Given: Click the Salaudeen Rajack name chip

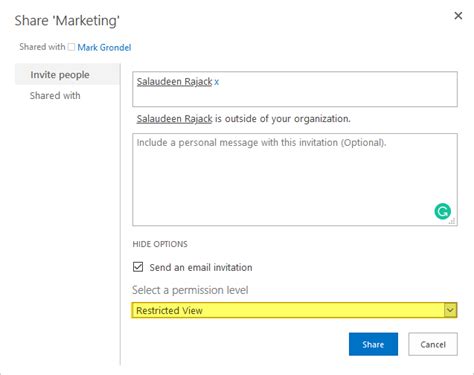Looking at the screenshot, I should (174, 82).
